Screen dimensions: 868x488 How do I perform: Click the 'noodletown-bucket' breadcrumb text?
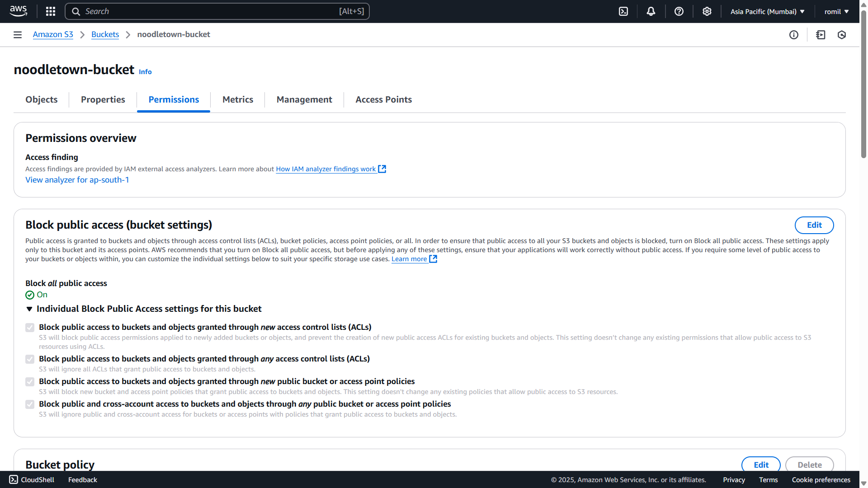(x=174, y=34)
